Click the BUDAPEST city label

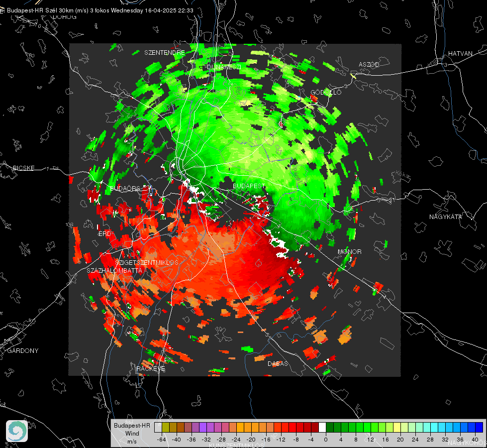click(x=249, y=186)
